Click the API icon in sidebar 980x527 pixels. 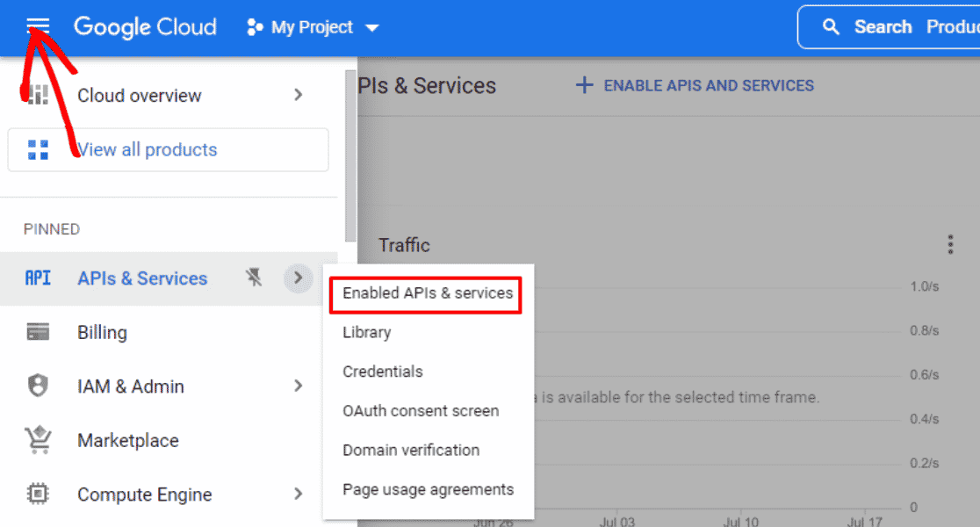(38, 278)
